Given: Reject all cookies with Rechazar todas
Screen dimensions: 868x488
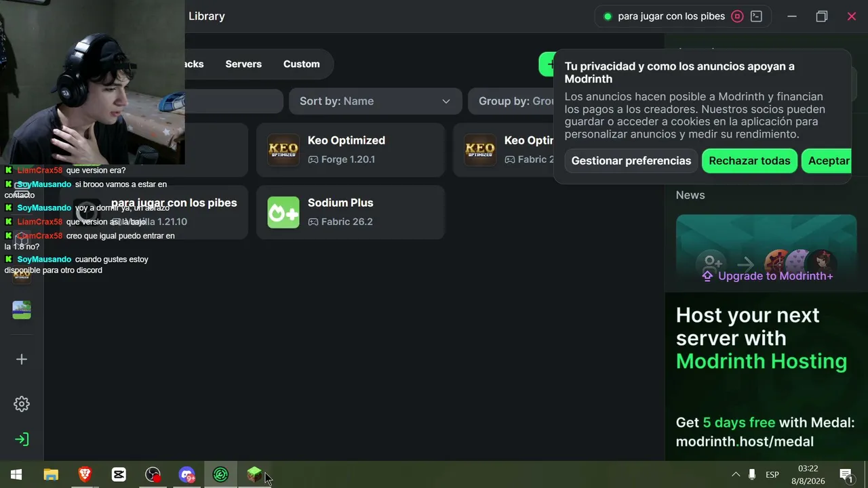Looking at the screenshot, I should coord(749,161).
